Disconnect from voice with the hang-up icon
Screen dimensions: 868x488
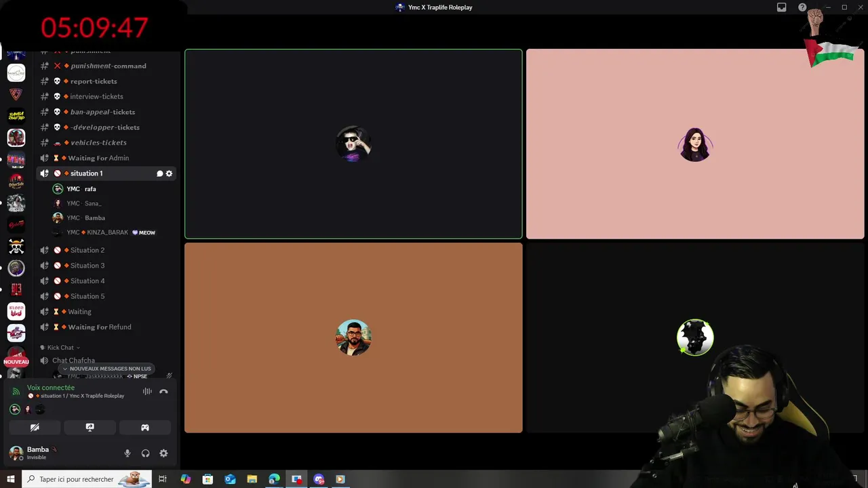pos(163,391)
